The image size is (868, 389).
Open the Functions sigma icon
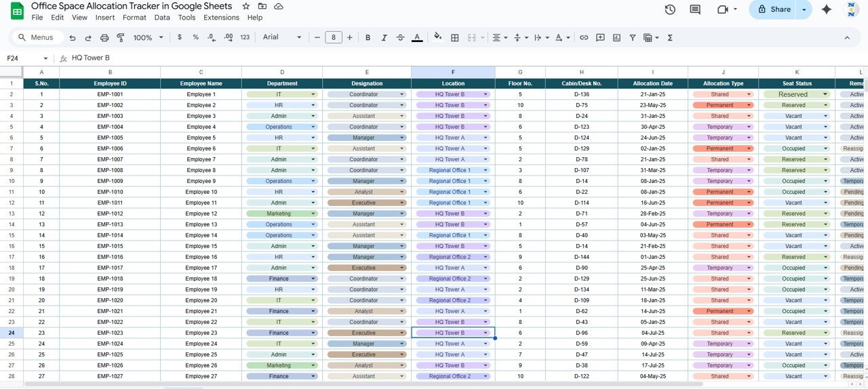[x=670, y=38]
